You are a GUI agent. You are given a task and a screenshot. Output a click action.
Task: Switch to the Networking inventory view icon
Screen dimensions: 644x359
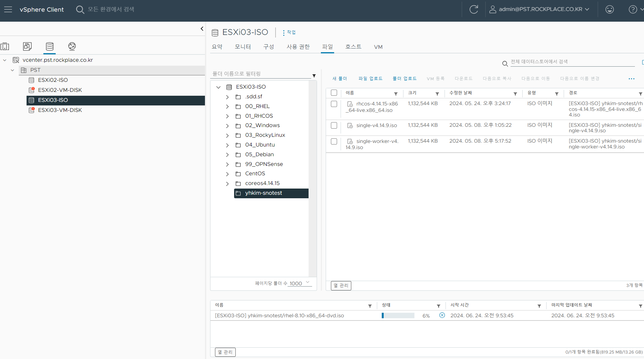(x=72, y=46)
